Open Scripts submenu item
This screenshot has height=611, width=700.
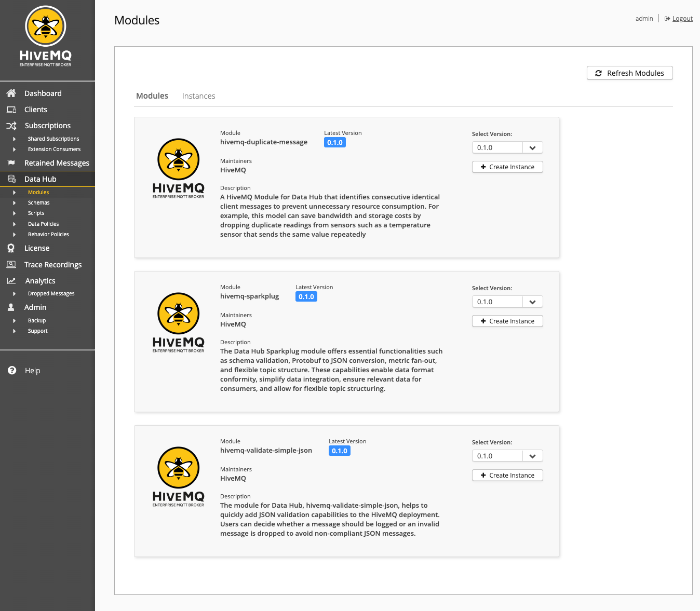point(36,213)
